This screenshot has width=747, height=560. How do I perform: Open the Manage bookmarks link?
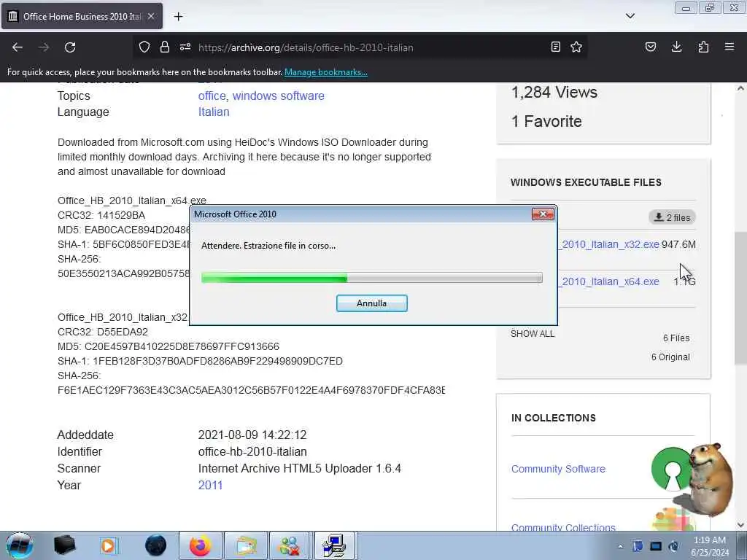click(326, 72)
